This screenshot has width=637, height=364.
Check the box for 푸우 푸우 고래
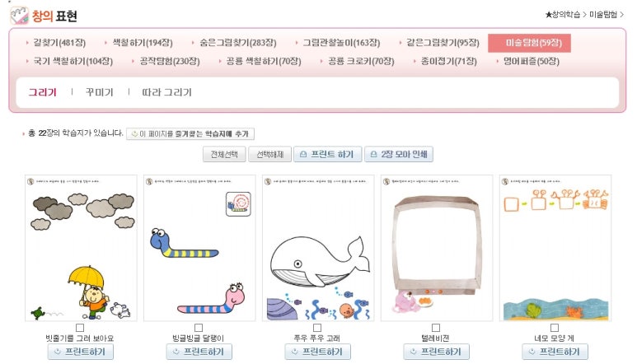[317, 328]
